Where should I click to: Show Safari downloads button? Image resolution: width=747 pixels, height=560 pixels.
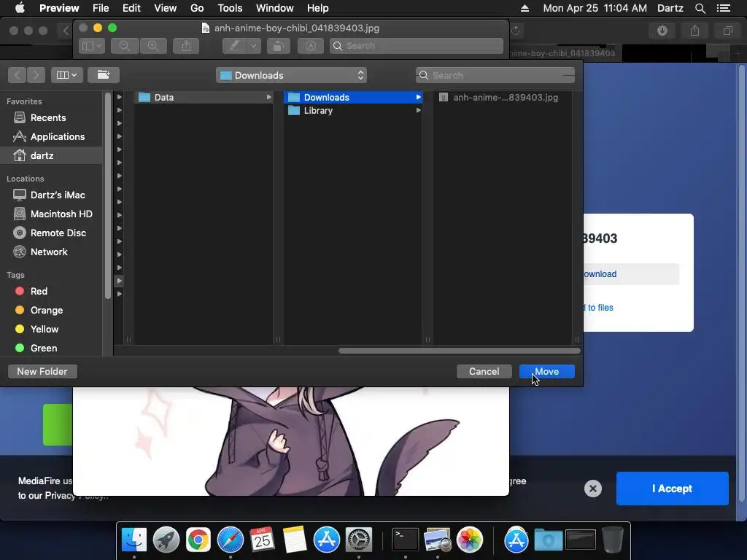pyautogui.click(x=662, y=31)
